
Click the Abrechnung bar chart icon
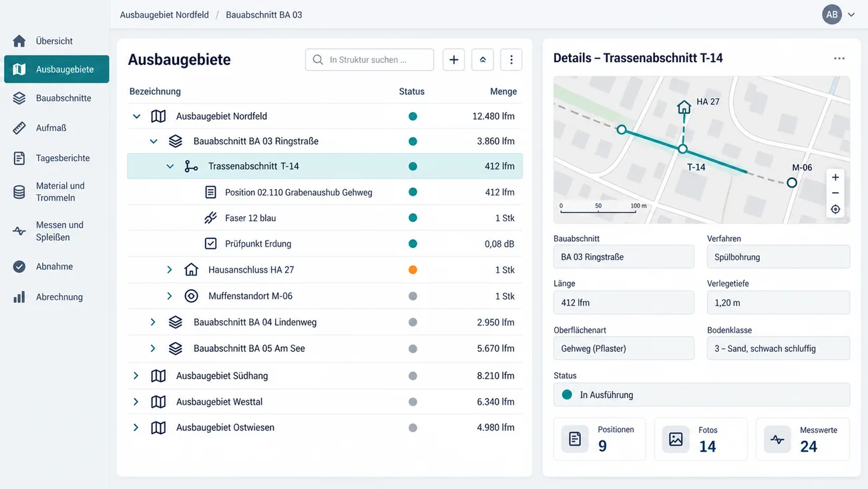pos(19,297)
